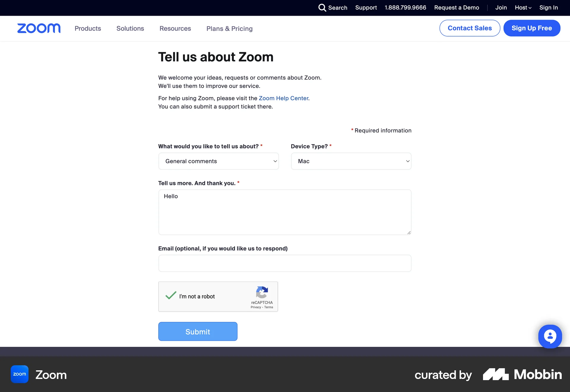Click the Zoom app icon in the footer
Image resolution: width=570 pixels, height=392 pixels.
[x=19, y=374]
